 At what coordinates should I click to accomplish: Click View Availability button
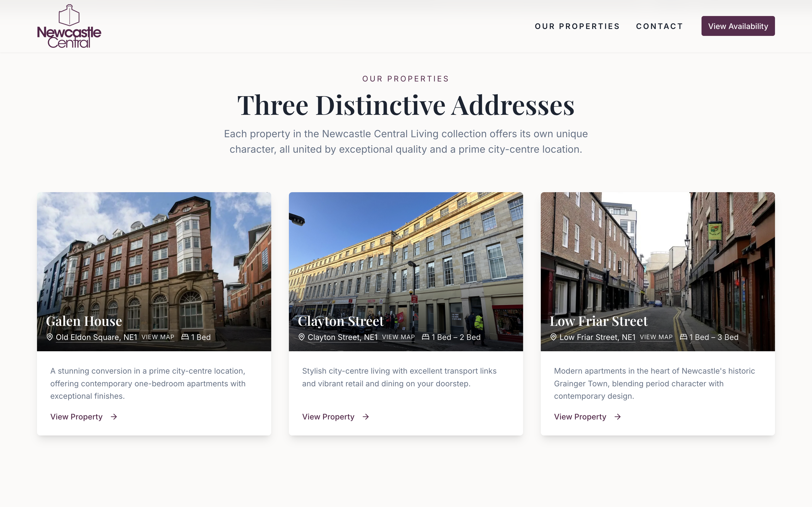[738, 26]
